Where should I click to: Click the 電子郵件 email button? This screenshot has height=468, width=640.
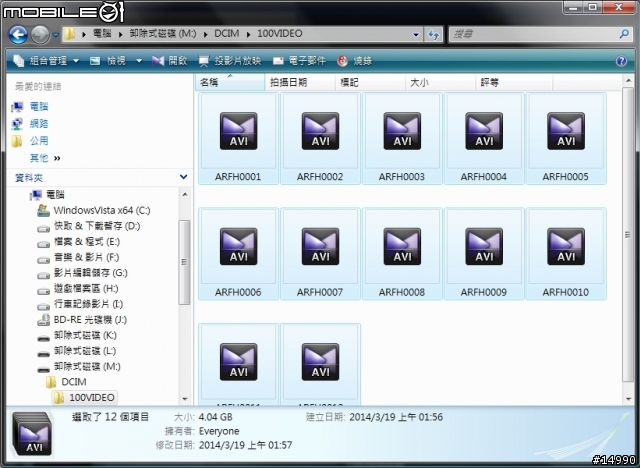[x=299, y=61]
